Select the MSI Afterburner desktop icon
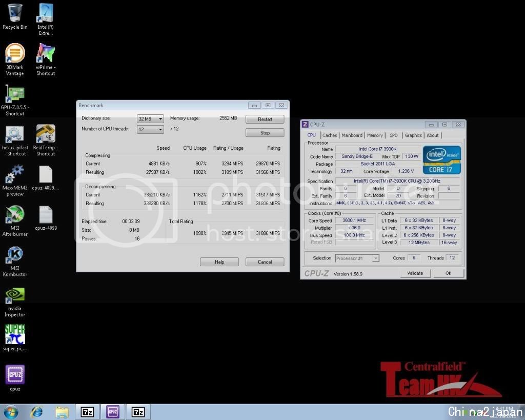Viewport: 525px width, 420px height. 15,221
